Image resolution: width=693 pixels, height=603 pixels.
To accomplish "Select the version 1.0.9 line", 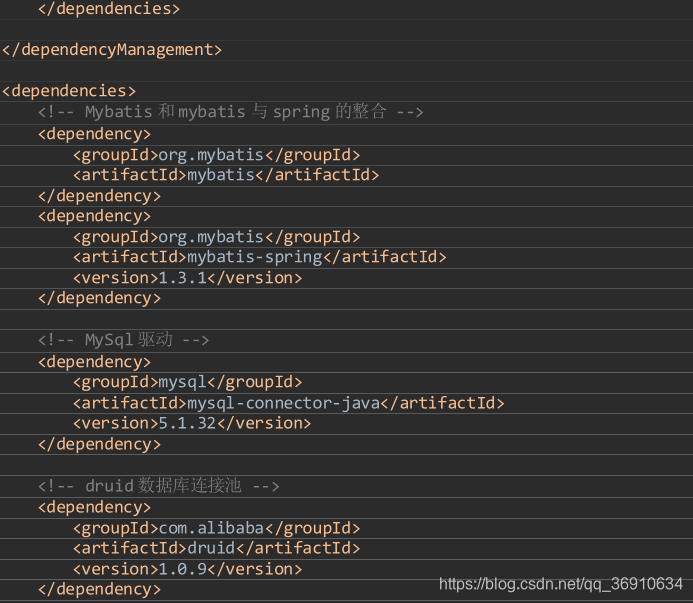I will (188, 569).
